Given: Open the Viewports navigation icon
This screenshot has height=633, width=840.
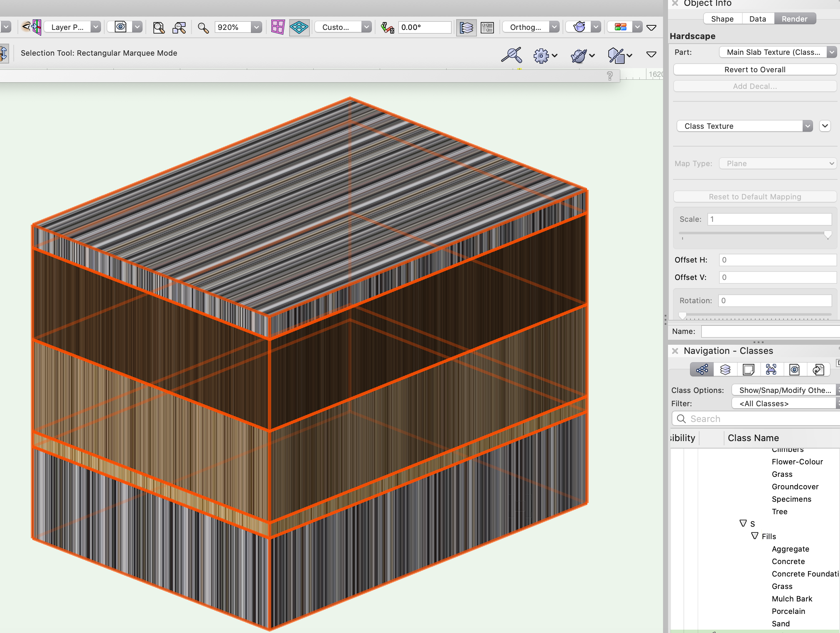Looking at the screenshot, I should pos(771,369).
